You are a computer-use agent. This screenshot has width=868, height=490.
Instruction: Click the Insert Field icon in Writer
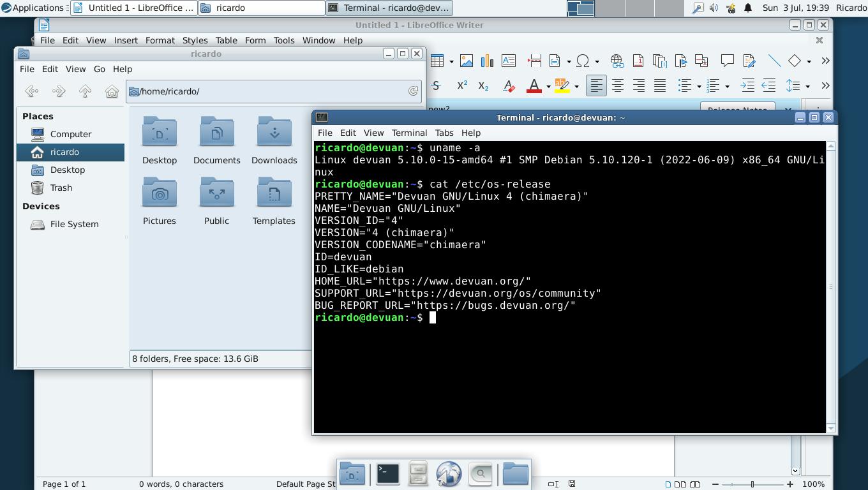(x=555, y=61)
